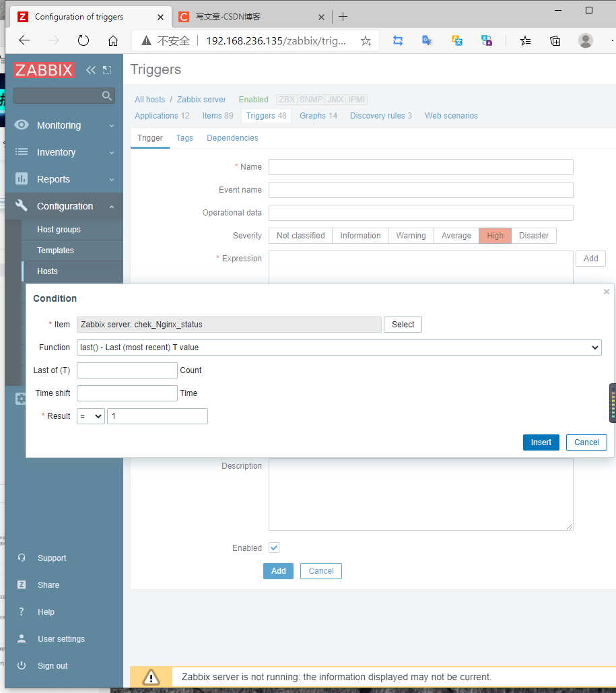Click the Configuration wrench icon
The height and width of the screenshot is (693, 616).
coord(22,205)
